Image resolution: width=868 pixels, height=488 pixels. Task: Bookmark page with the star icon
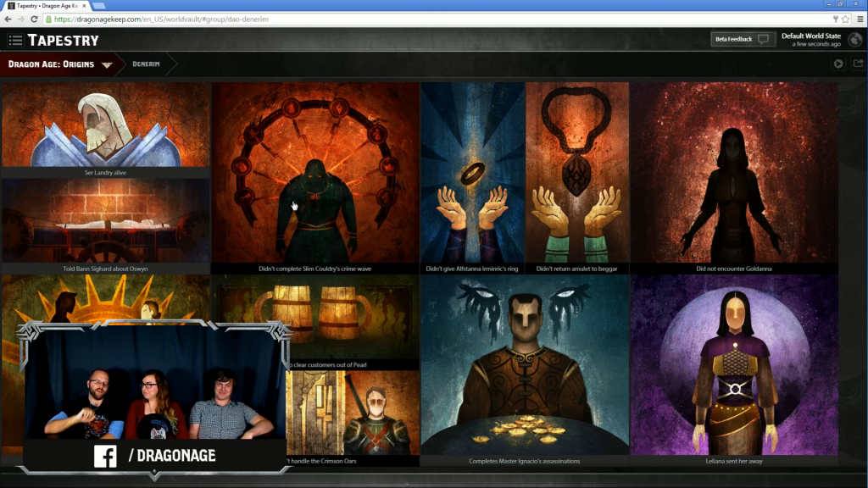[845, 19]
